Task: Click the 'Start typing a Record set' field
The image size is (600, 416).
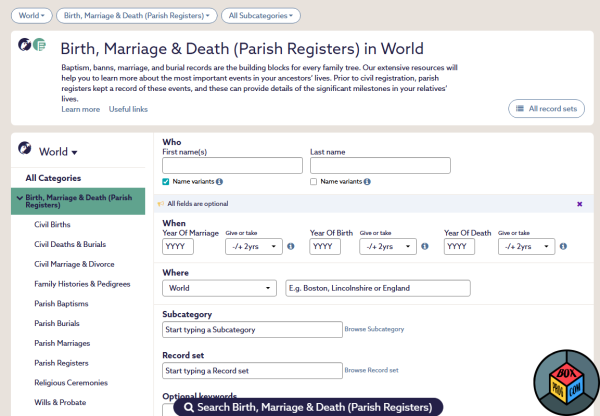Action: [252, 371]
